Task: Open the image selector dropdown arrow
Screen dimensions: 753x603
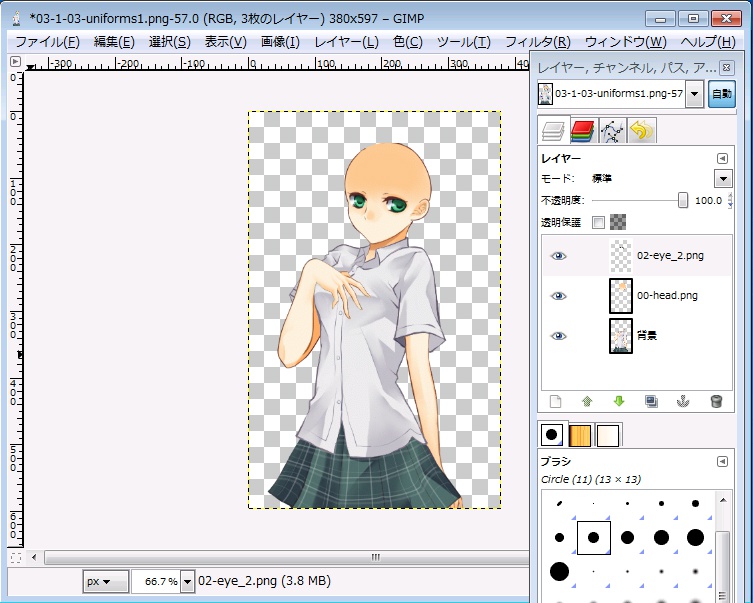Action: point(694,94)
